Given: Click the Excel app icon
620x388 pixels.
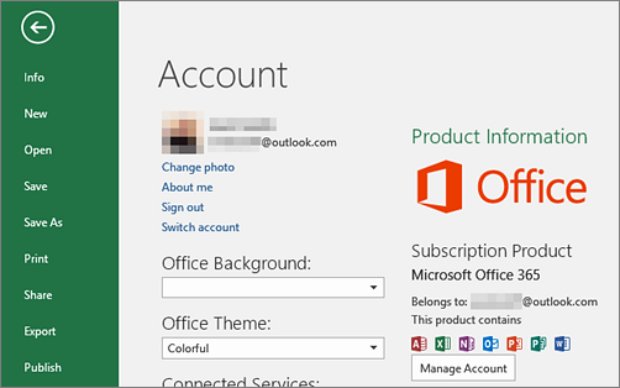Looking at the screenshot, I should (x=443, y=344).
